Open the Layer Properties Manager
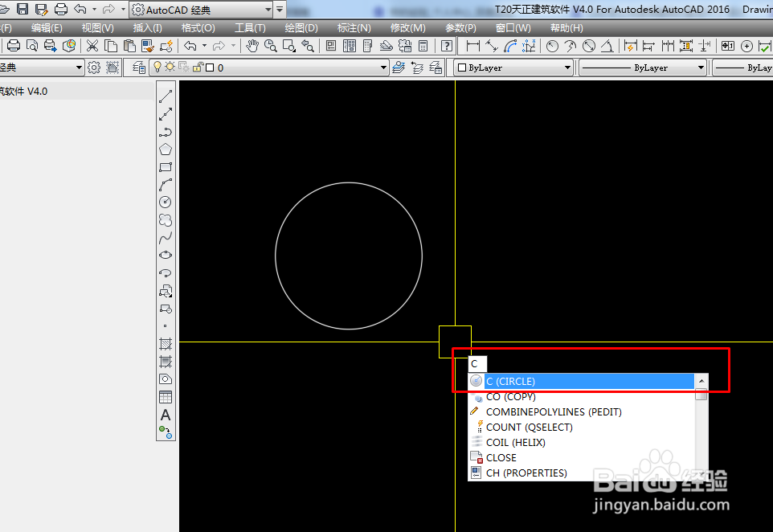The image size is (773, 532). click(x=139, y=68)
